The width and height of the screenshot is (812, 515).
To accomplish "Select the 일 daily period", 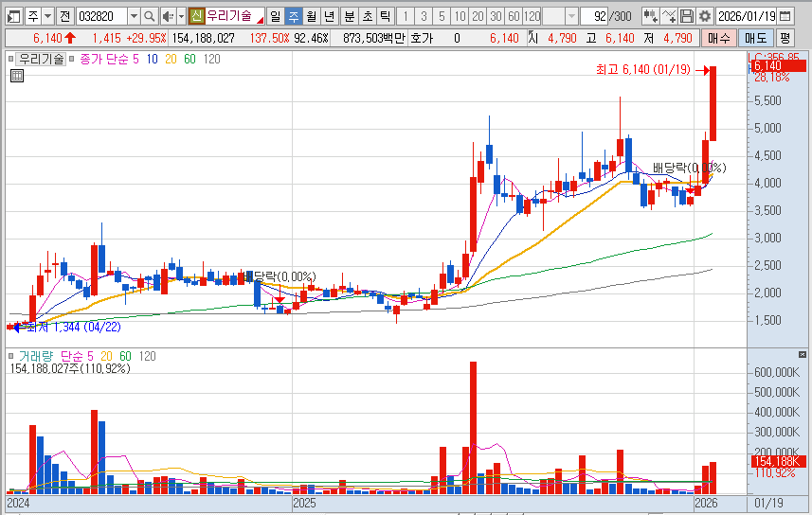I will (x=276, y=16).
